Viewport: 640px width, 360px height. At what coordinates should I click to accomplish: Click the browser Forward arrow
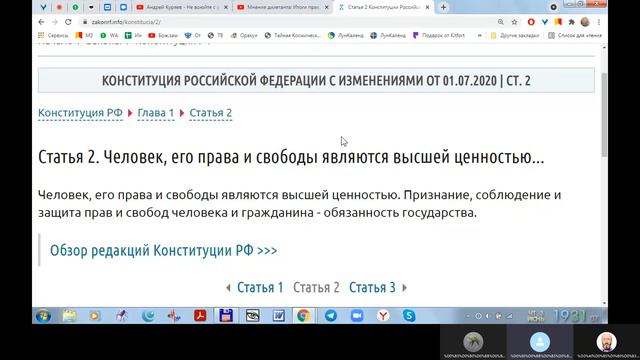(55, 22)
